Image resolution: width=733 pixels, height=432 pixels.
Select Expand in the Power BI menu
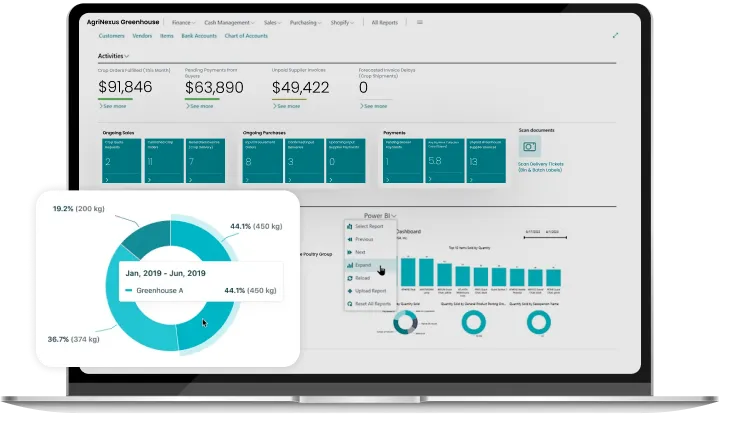click(x=363, y=266)
